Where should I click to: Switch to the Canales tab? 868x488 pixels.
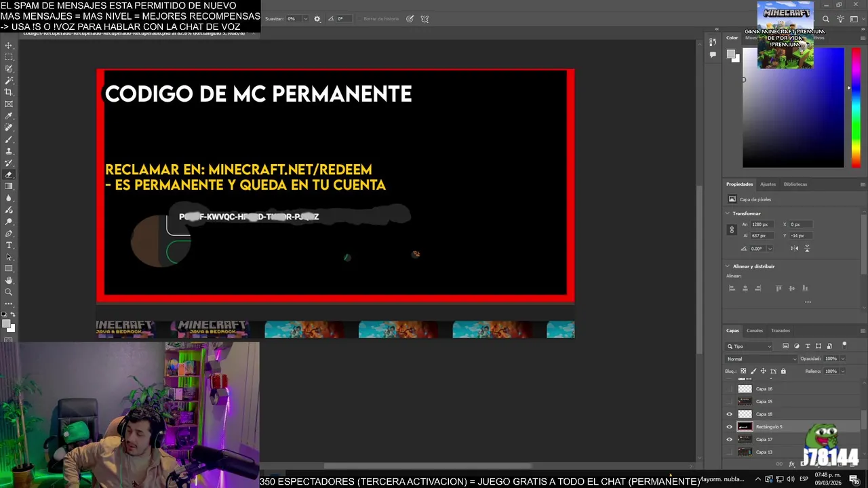[x=755, y=331]
